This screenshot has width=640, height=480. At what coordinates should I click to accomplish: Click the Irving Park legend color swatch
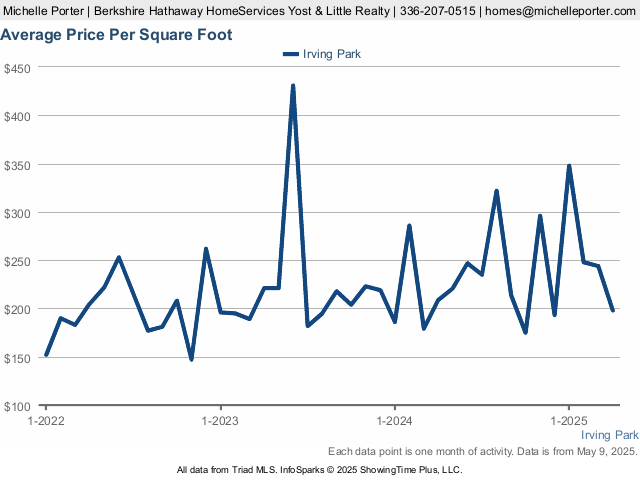pyautogui.click(x=291, y=54)
